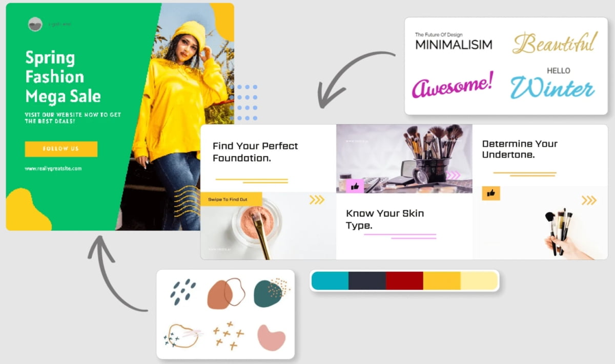This screenshot has height=364, width=615.
Task: Pick the pale yellow color swatch
Action: coord(479,281)
